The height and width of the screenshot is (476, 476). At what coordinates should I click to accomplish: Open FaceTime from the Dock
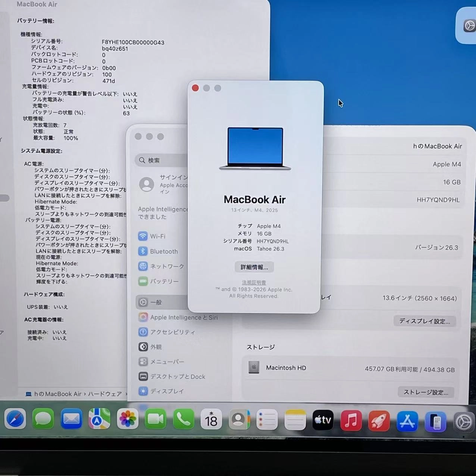pos(155,419)
